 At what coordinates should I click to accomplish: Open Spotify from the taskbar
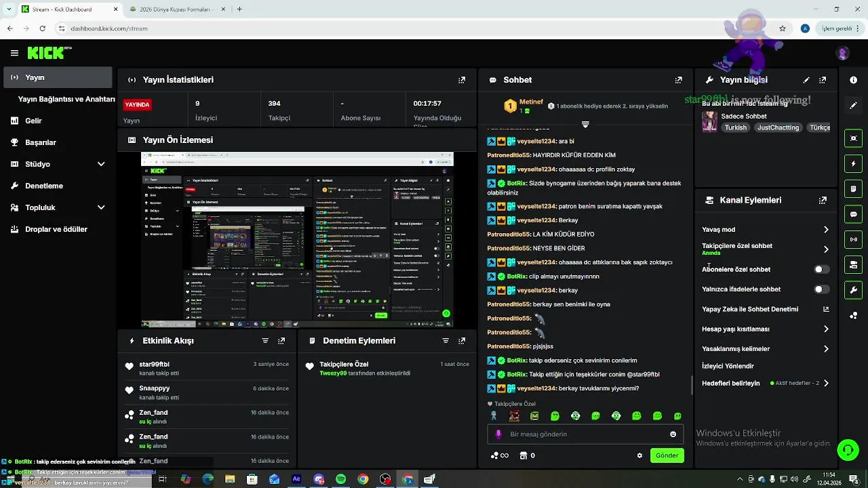(341, 479)
